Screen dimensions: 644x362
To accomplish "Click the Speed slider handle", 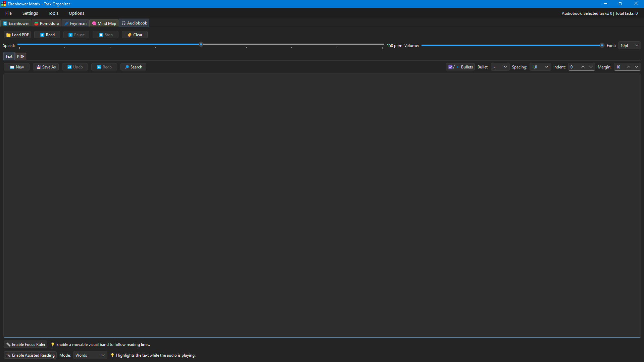I will [201, 44].
